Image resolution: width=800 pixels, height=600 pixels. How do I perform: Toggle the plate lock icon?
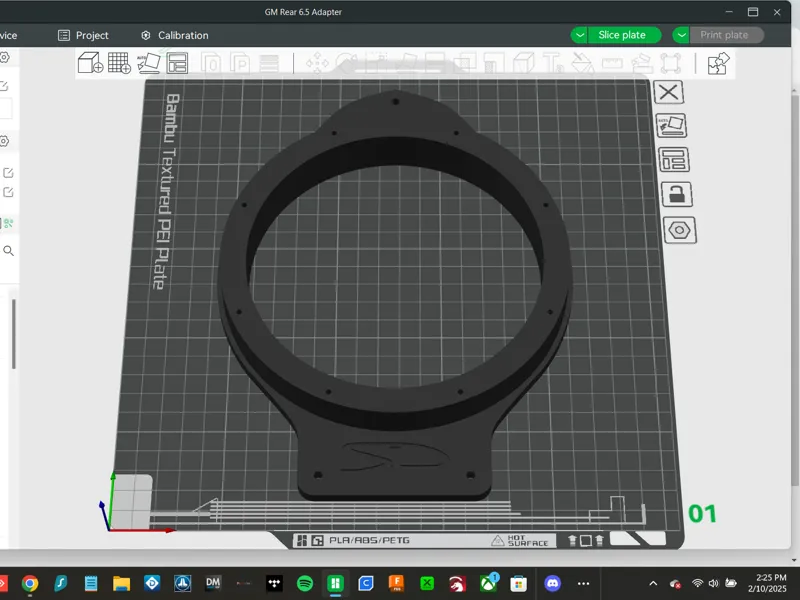pos(677,194)
